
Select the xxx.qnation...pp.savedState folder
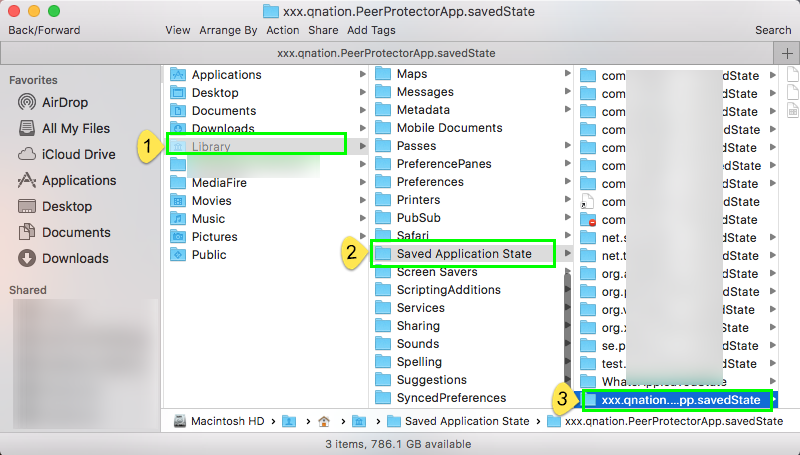click(676, 400)
